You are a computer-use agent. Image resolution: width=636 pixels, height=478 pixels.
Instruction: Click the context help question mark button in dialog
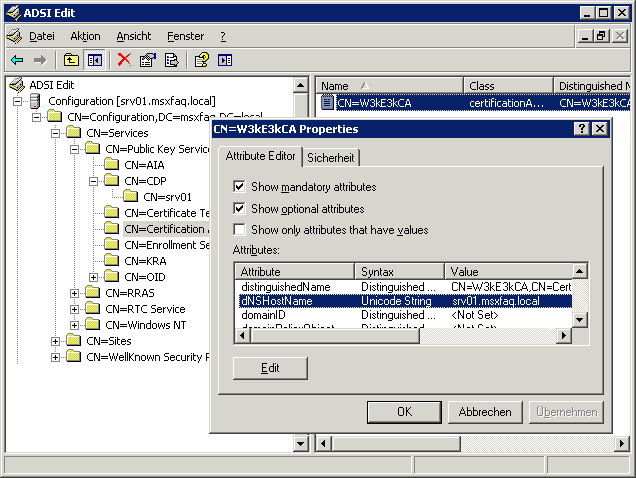coord(582,129)
